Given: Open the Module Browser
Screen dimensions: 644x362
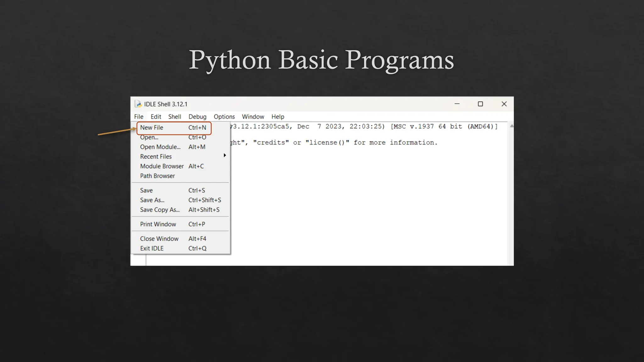Looking at the screenshot, I should (162, 166).
